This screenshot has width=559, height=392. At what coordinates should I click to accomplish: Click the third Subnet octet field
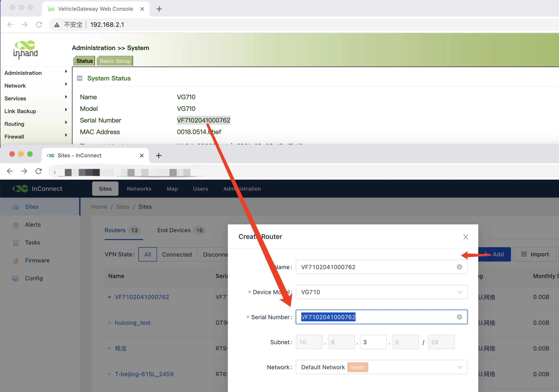[373, 342]
